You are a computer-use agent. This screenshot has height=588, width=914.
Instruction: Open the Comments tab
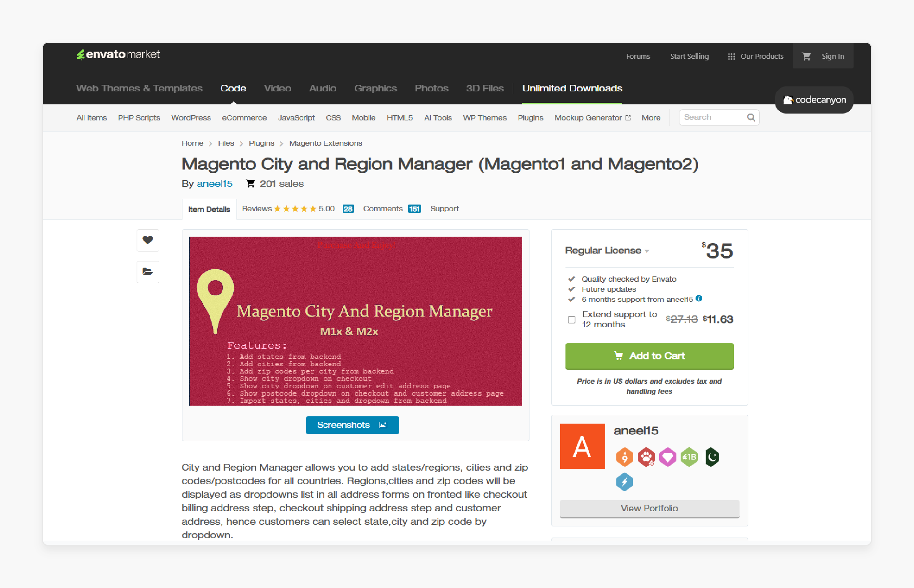pyautogui.click(x=383, y=209)
